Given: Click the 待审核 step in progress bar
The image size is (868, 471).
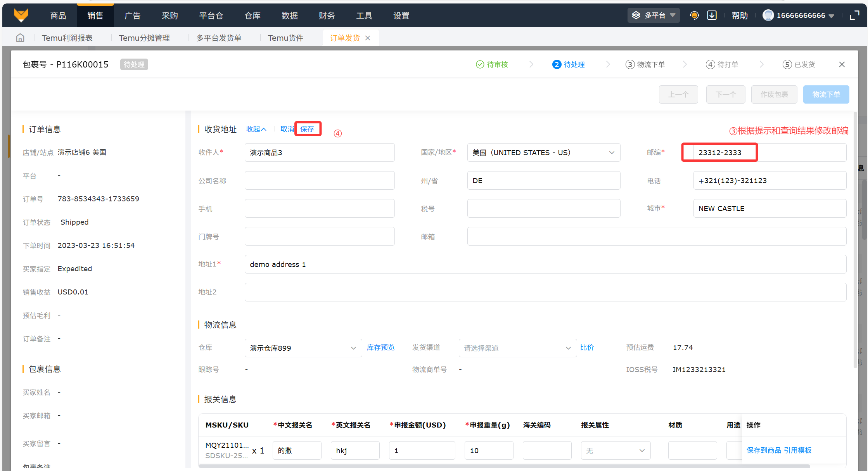Looking at the screenshot, I should [x=492, y=64].
